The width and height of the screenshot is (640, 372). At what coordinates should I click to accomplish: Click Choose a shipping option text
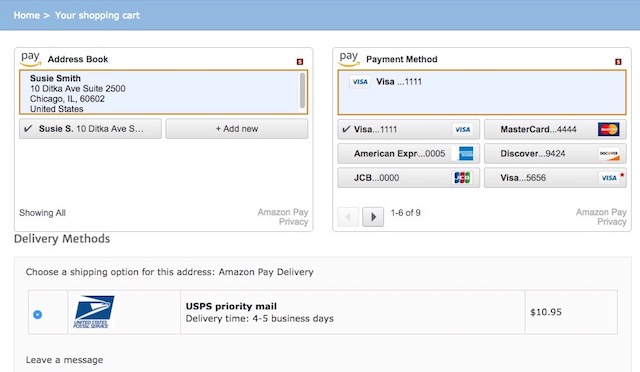pyautogui.click(x=169, y=272)
